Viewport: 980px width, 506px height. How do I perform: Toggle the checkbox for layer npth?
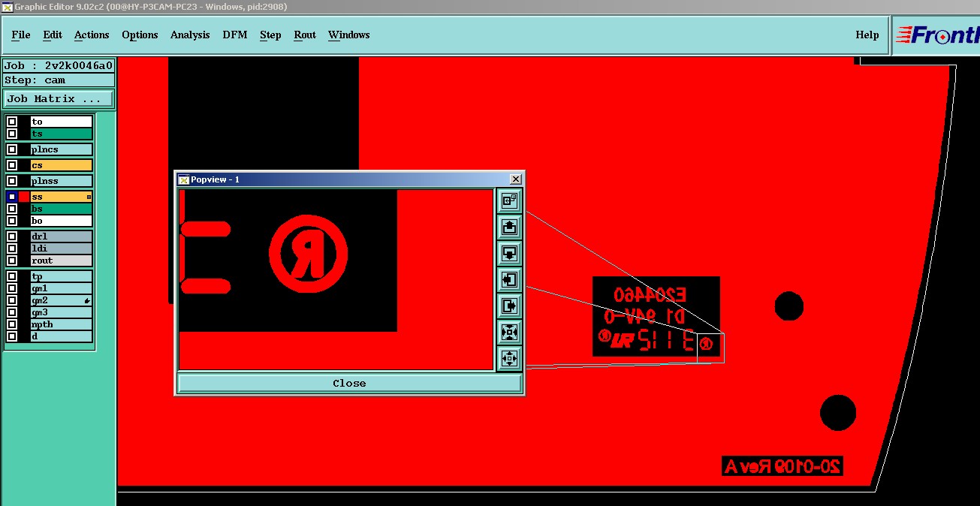point(12,324)
